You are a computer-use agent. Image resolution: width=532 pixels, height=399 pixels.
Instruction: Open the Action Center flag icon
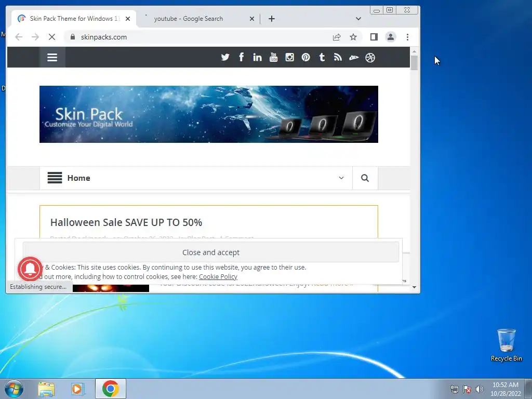tap(467, 389)
